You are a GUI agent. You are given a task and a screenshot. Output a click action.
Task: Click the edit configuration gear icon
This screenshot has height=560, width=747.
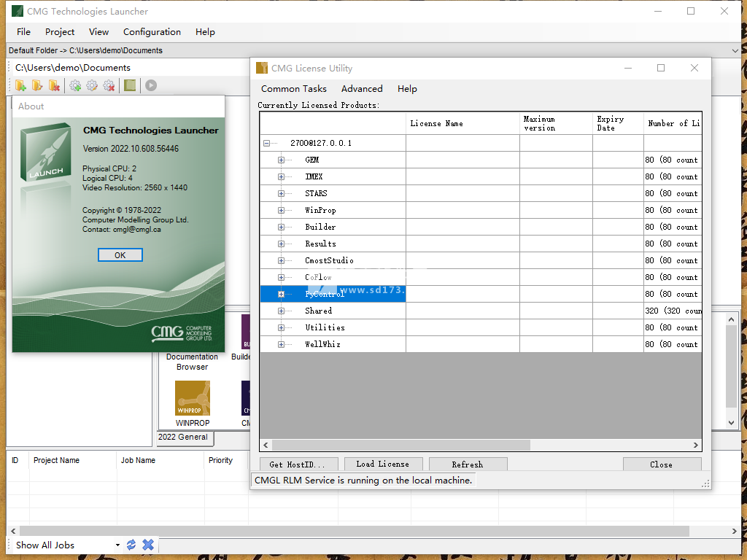coord(92,86)
